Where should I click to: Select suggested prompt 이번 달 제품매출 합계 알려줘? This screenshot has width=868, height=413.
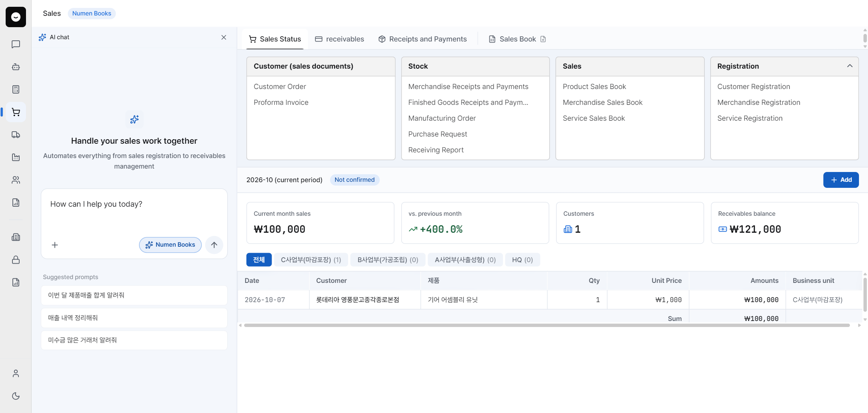coord(134,295)
